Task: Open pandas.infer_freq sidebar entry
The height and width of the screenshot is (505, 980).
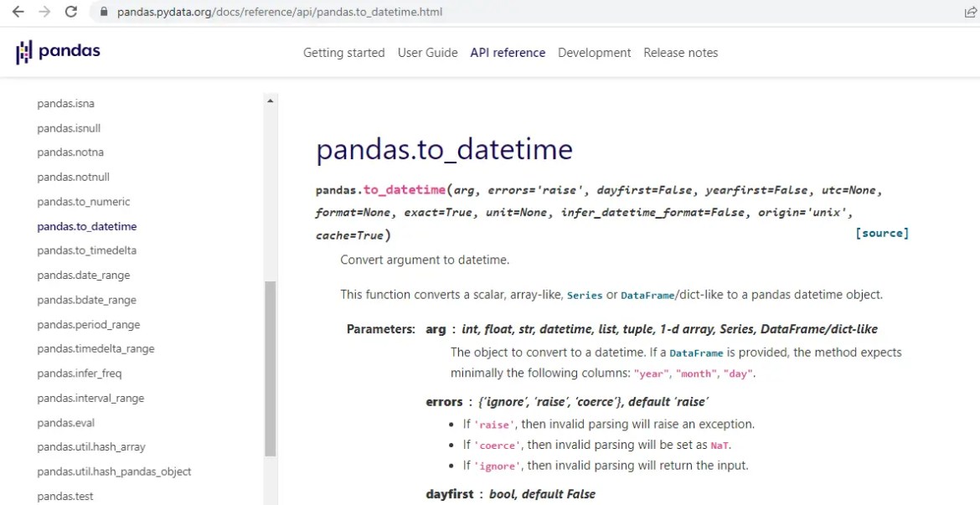Action: [x=80, y=374]
